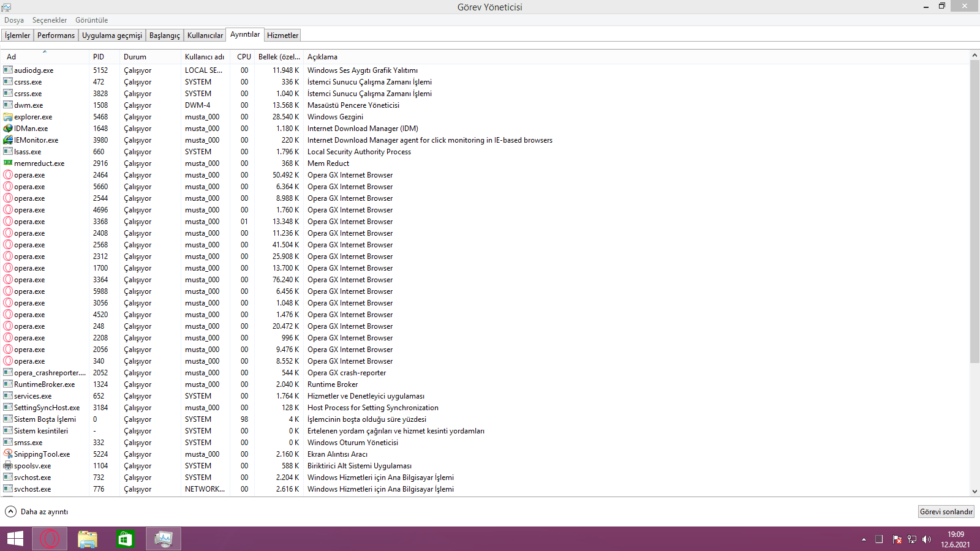Open the Dosya menu
The width and height of the screenshot is (980, 551).
pyautogui.click(x=14, y=20)
